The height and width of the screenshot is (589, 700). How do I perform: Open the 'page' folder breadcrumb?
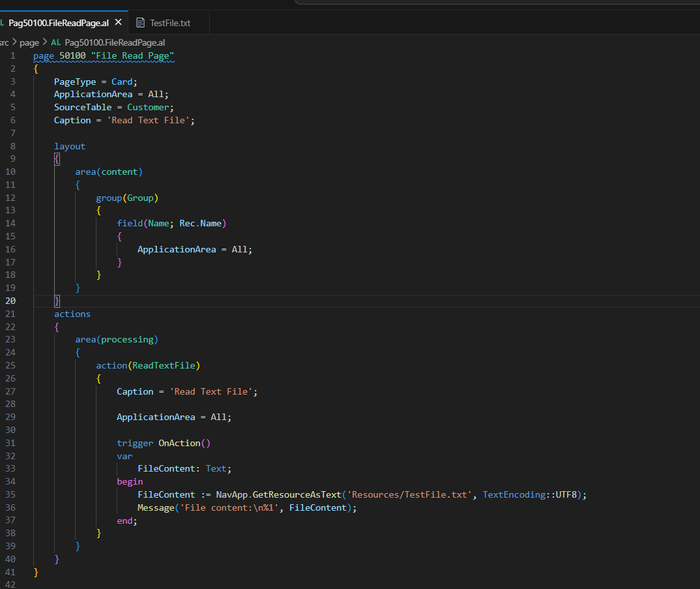point(29,42)
